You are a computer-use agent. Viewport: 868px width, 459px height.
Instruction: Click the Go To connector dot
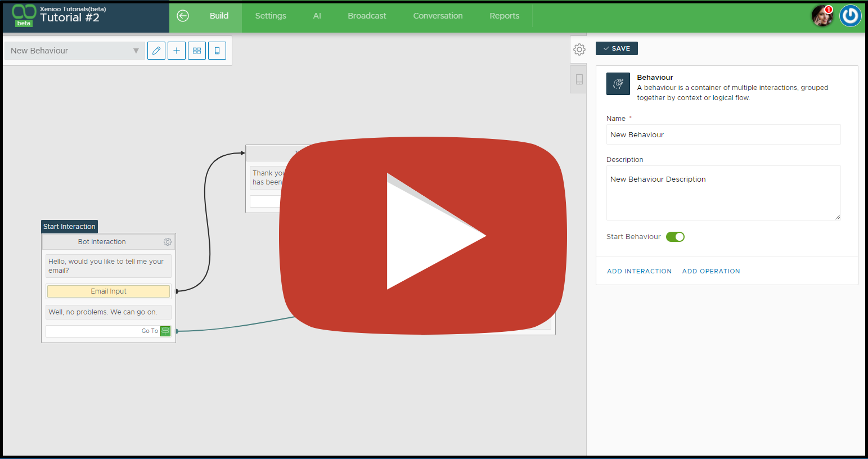coord(177,331)
